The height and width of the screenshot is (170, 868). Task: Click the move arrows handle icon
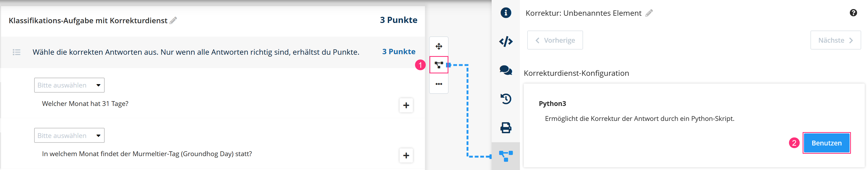(439, 46)
